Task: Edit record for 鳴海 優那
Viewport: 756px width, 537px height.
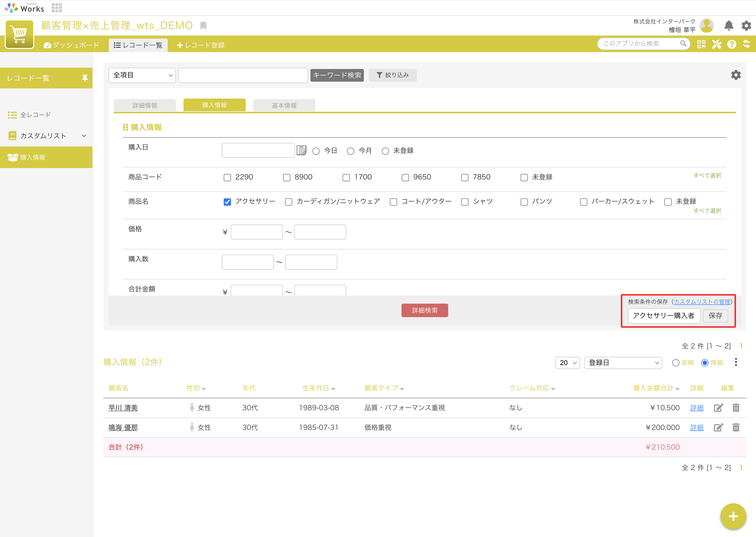Action: (x=718, y=428)
